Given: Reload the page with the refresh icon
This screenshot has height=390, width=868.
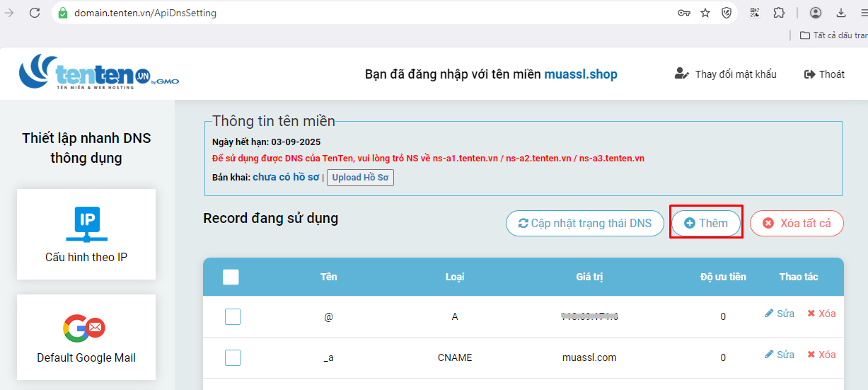Looking at the screenshot, I should (x=34, y=13).
